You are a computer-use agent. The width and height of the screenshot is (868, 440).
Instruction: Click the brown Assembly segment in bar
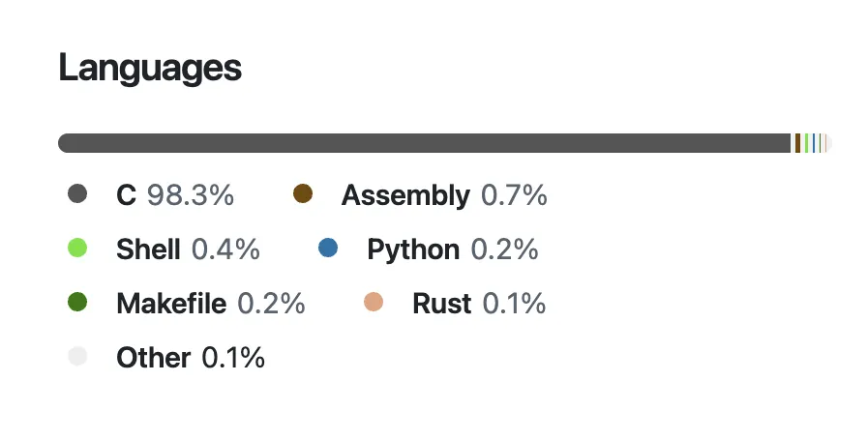797,143
